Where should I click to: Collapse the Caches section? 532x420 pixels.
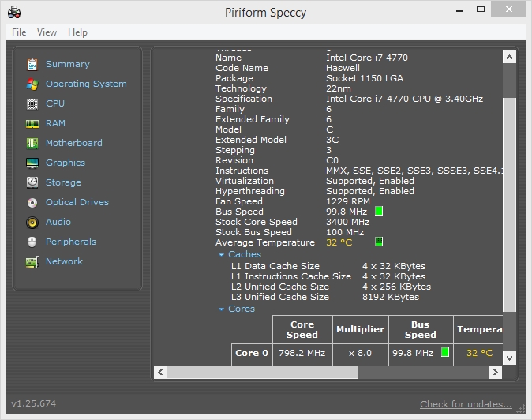(222, 254)
